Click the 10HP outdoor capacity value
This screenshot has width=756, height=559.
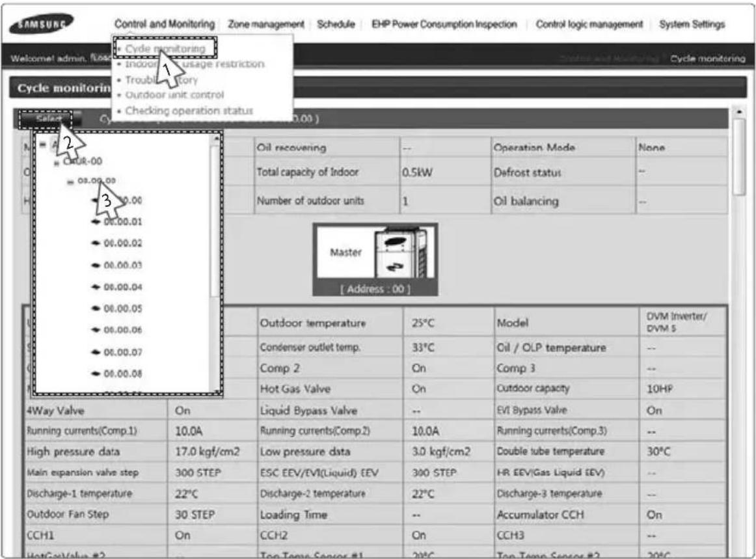(660, 389)
